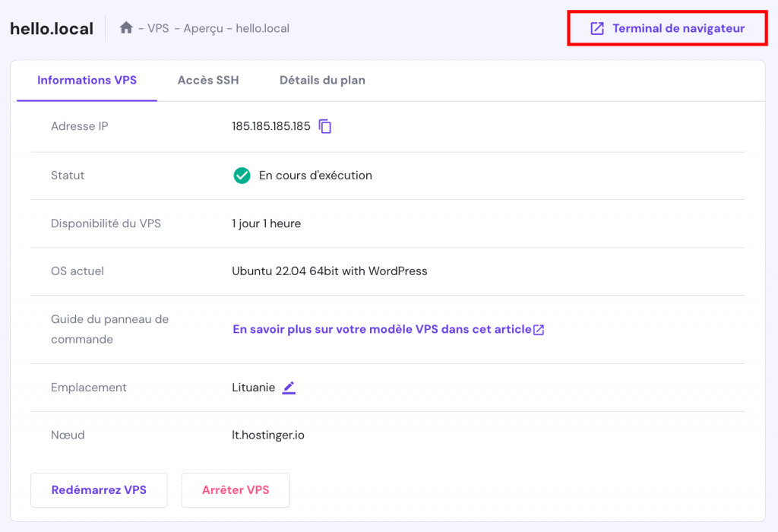Screen dimensions: 778x532
Task: Click the Ubuntu 22.04 64bit OS value
Action: (x=330, y=271)
